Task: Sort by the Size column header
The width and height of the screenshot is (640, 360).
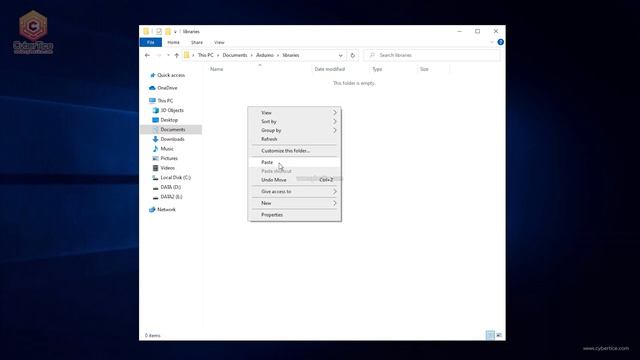Action: tap(424, 69)
